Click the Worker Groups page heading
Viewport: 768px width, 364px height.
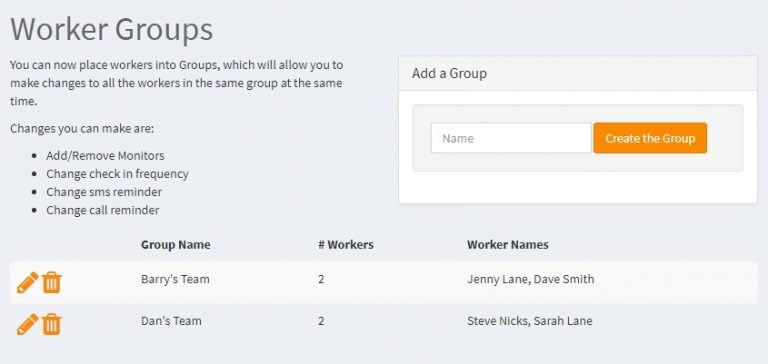pyautogui.click(x=112, y=29)
